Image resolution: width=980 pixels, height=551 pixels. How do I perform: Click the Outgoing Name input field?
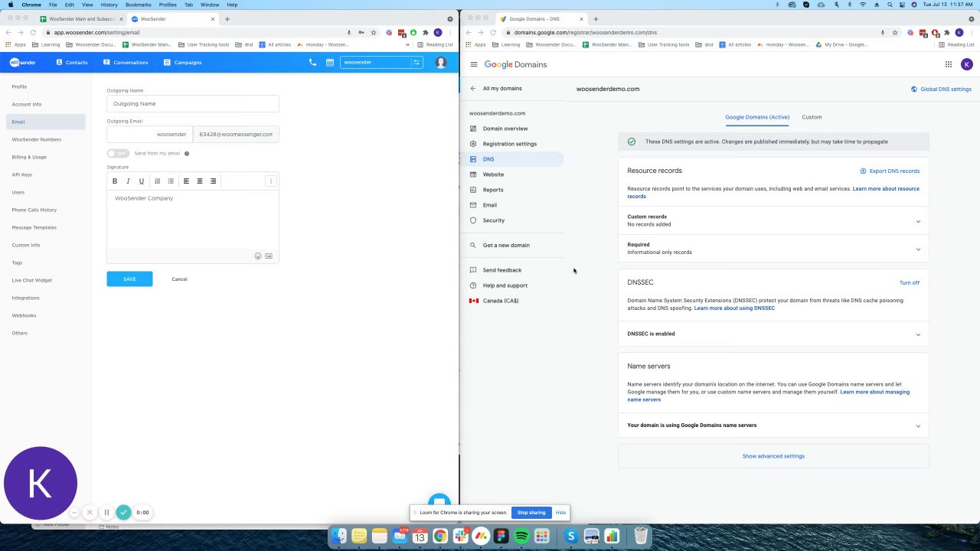pyautogui.click(x=193, y=104)
